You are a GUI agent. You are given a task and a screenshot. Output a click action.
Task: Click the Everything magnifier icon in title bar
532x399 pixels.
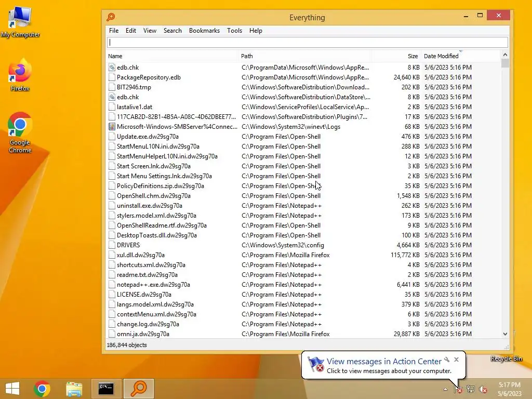coord(111,17)
